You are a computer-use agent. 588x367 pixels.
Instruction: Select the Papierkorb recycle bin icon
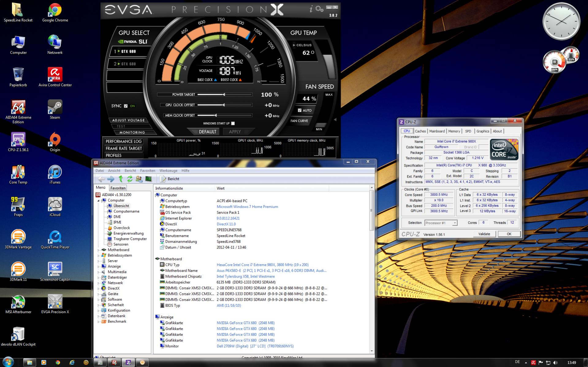tap(18, 77)
